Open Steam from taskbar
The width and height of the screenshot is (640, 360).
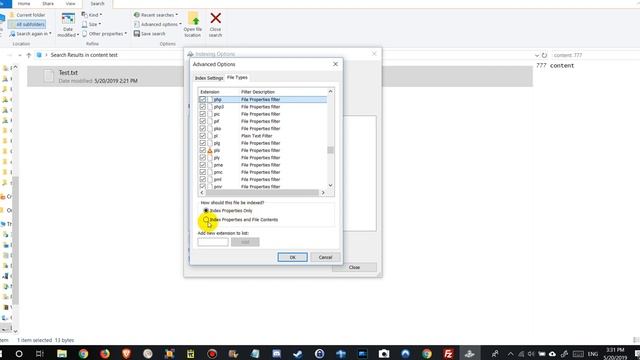[298, 353]
